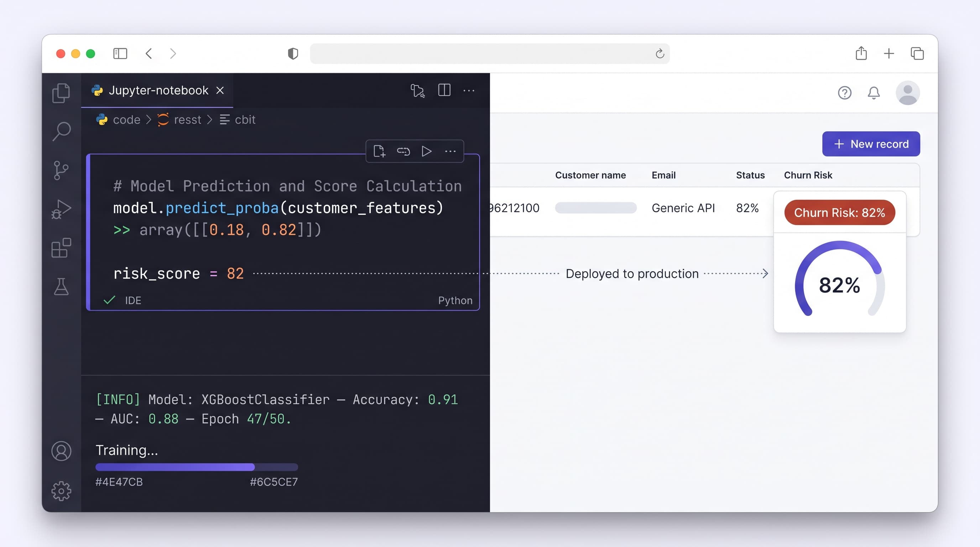Open Accounts icon in activity bar

[x=61, y=451]
